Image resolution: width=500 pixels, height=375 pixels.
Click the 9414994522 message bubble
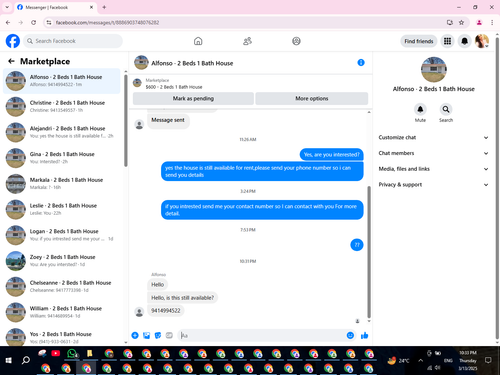[x=166, y=310]
